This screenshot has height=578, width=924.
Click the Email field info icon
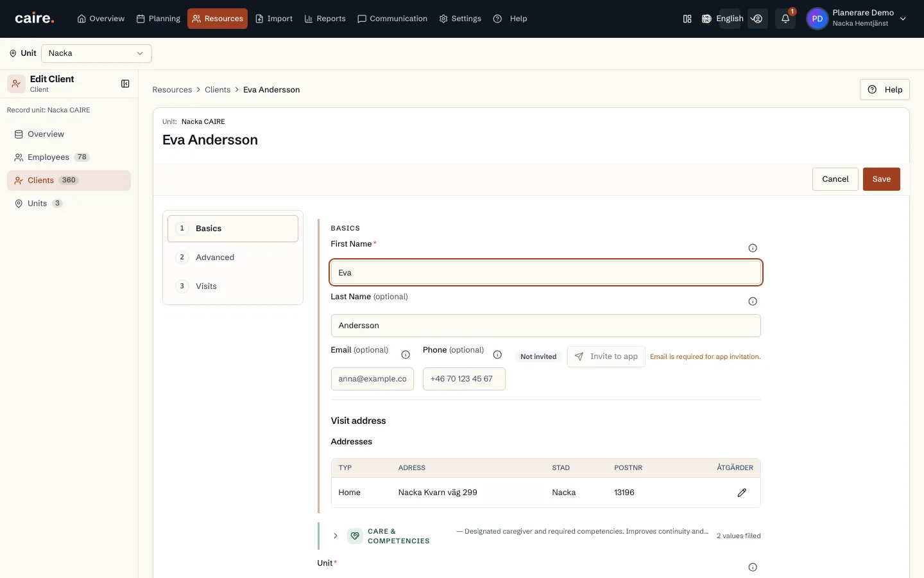pyautogui.click(x=406, y=355)
